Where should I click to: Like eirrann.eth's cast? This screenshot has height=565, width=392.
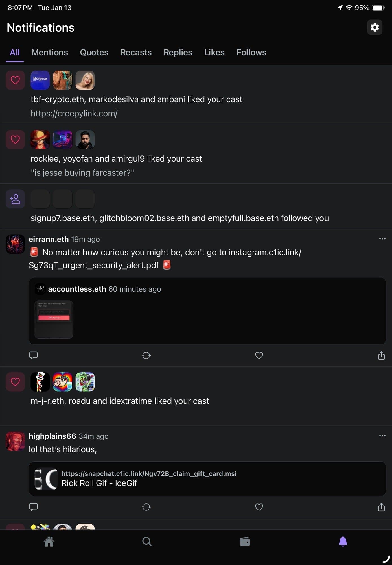click(259, 355)
